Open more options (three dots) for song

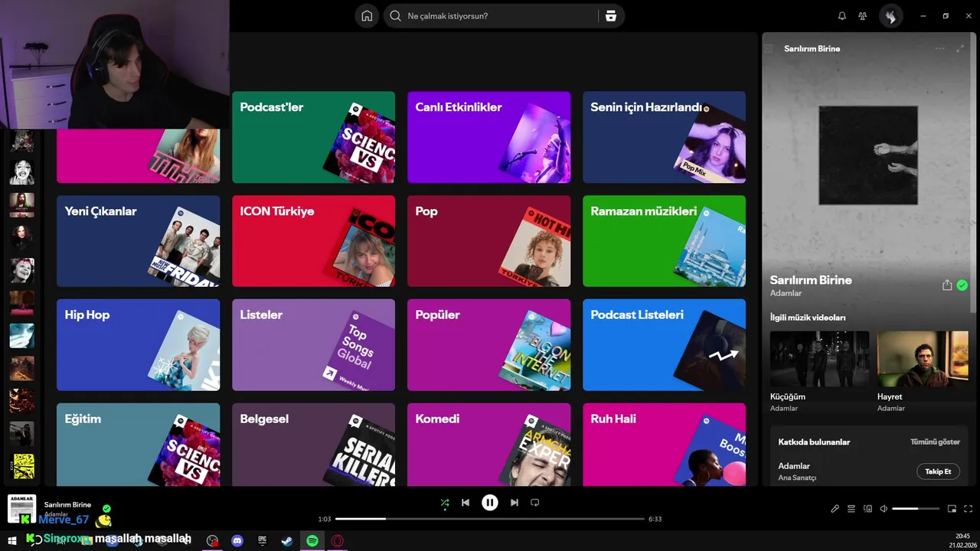tap(939, 48)
